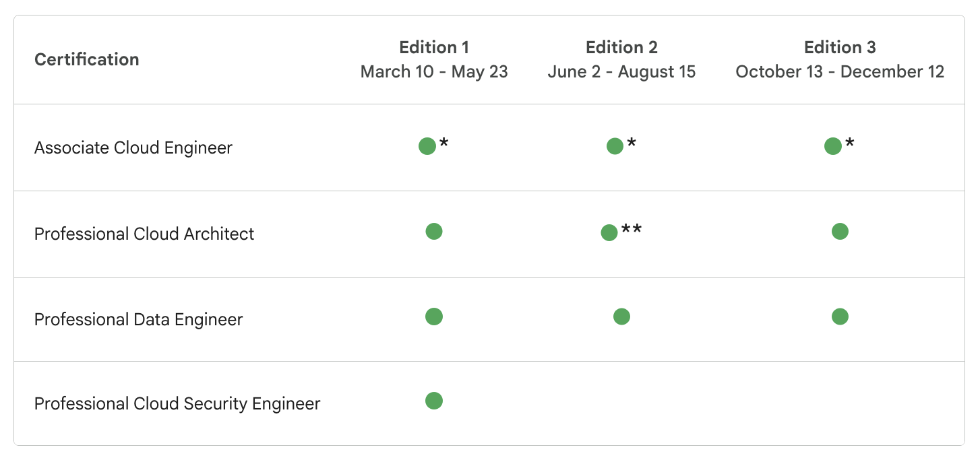Click the Associate Cloud Engineer row label
Image resolution: width=980 pixels, height=462 pixels.
tap(133, 148)
